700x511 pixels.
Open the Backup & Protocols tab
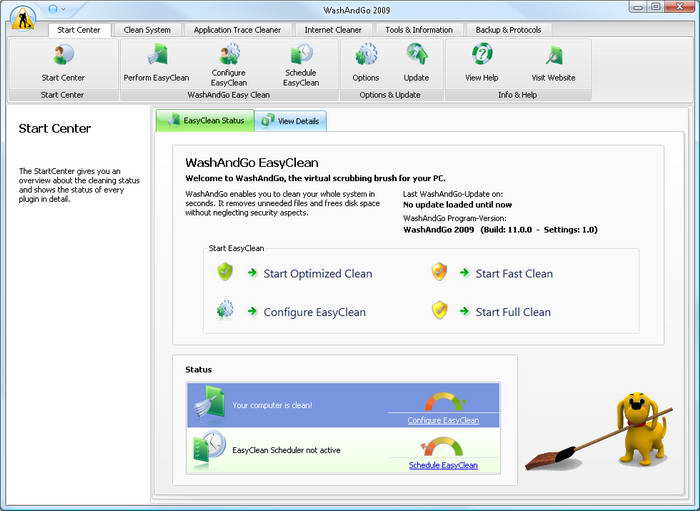508,30
